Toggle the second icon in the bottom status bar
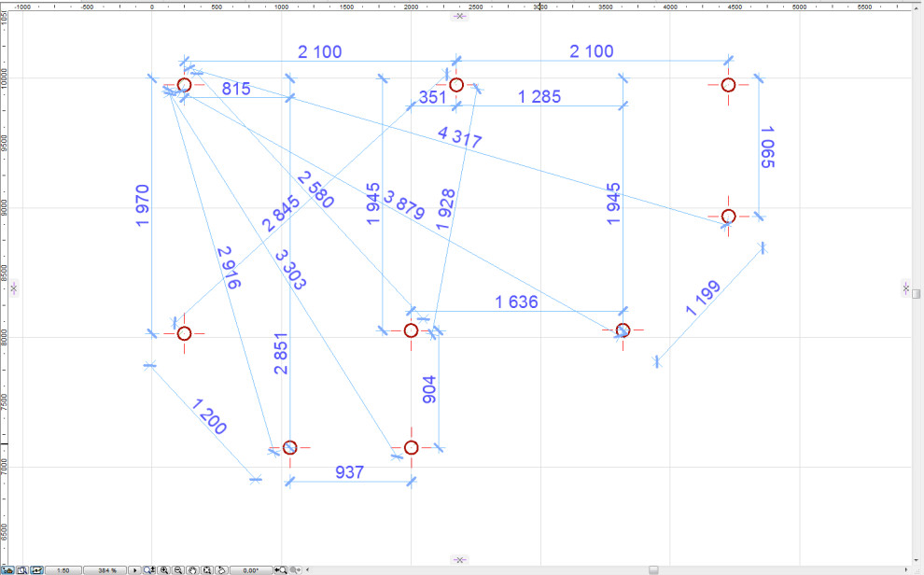924x575 pixels. pos(21,569)
